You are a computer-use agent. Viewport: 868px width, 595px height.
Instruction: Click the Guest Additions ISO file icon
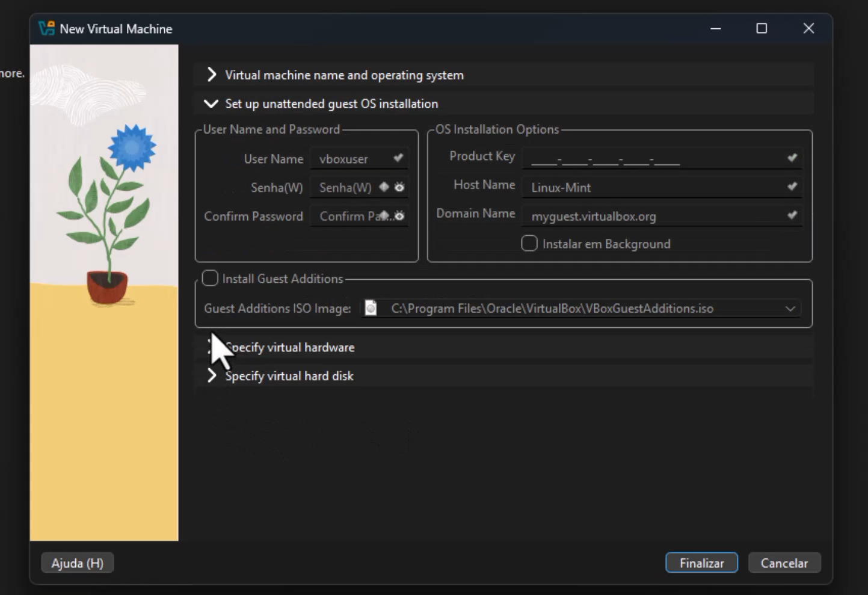(371, 308)
